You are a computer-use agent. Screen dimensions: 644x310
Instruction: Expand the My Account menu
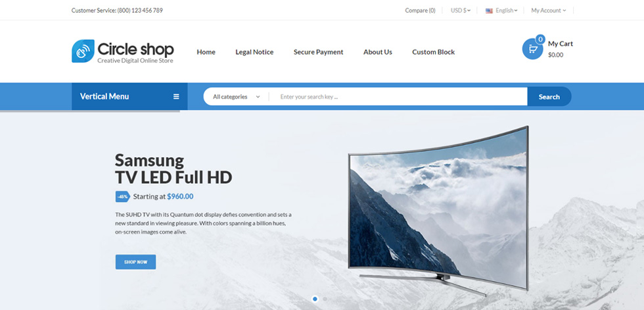pos(548,11)
